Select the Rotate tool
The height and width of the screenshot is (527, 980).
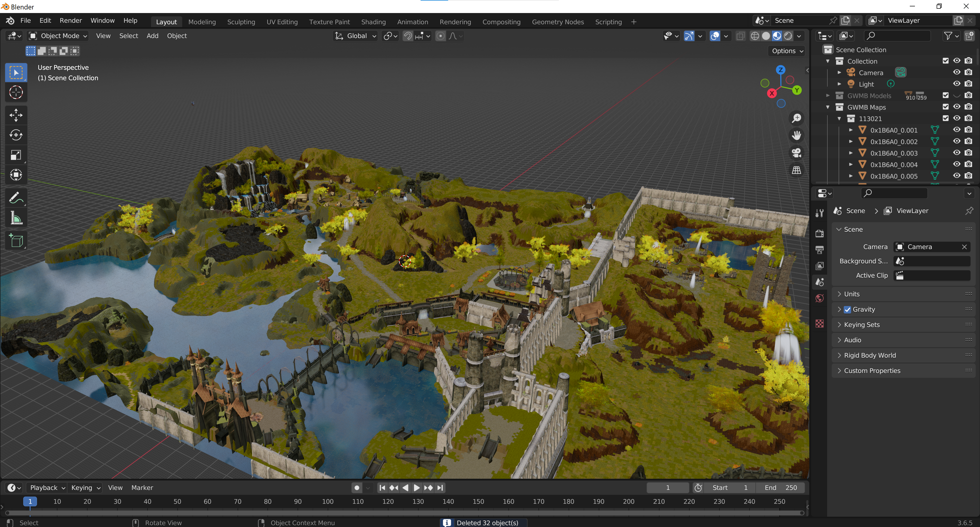click(x=16, y=135)
